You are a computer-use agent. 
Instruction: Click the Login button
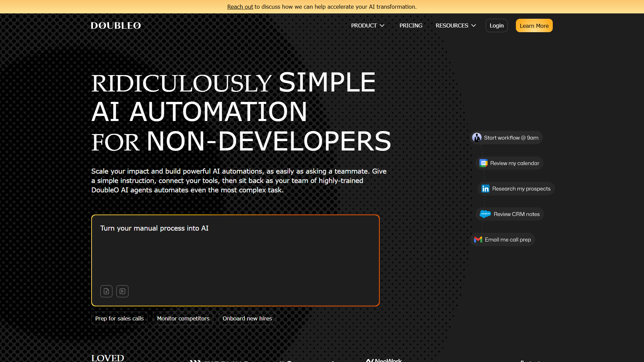pyautogui.click(x=497, y=25)
